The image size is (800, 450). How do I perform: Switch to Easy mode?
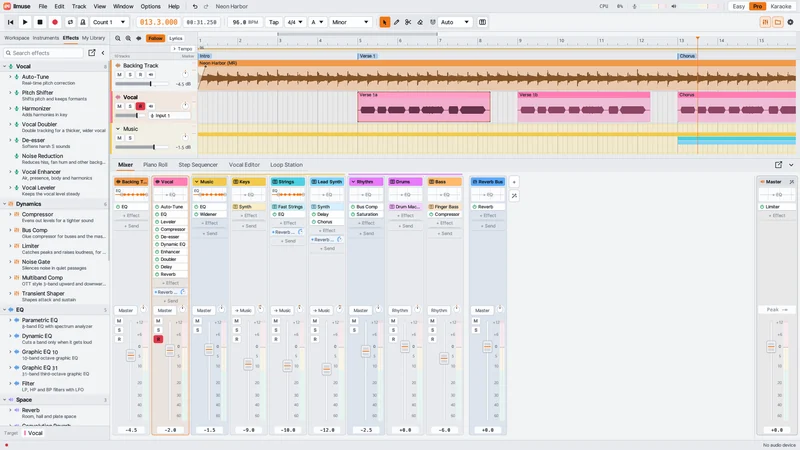click(x=739, y=7)
